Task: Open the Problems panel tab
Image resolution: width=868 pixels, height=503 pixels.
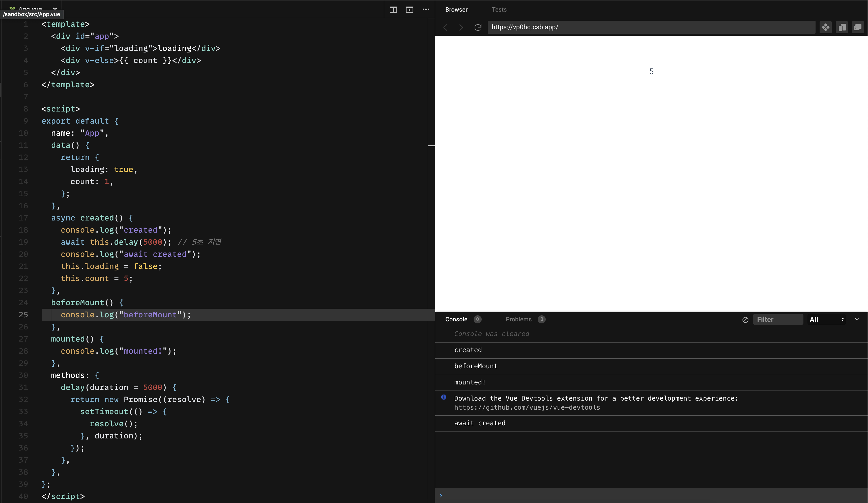Action: (x=518, y=319)
